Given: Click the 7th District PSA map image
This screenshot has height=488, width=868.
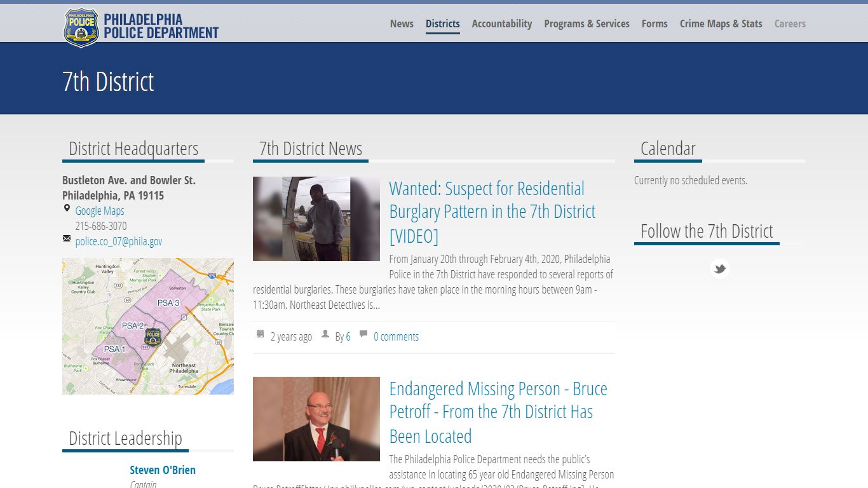Looking at the screenshot, I should 148,326.
